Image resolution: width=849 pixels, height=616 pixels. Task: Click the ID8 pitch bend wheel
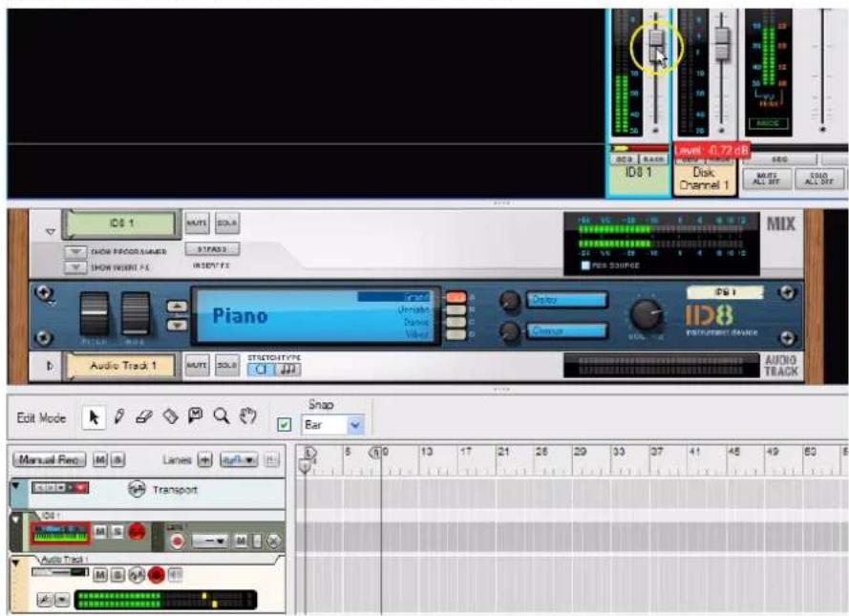tap(95, 314)
